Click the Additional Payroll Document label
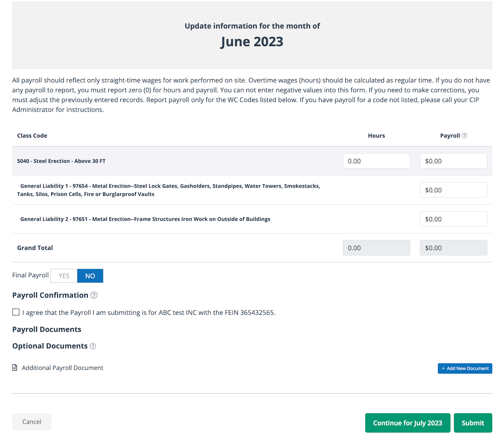This screenshot has width=504, height=440. tap(63, 368)
